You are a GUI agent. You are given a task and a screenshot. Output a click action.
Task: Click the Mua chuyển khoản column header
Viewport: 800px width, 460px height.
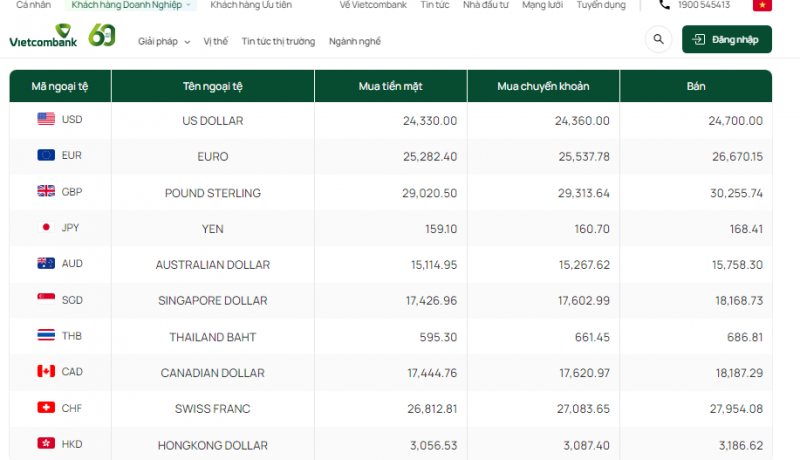click(543, 87)
